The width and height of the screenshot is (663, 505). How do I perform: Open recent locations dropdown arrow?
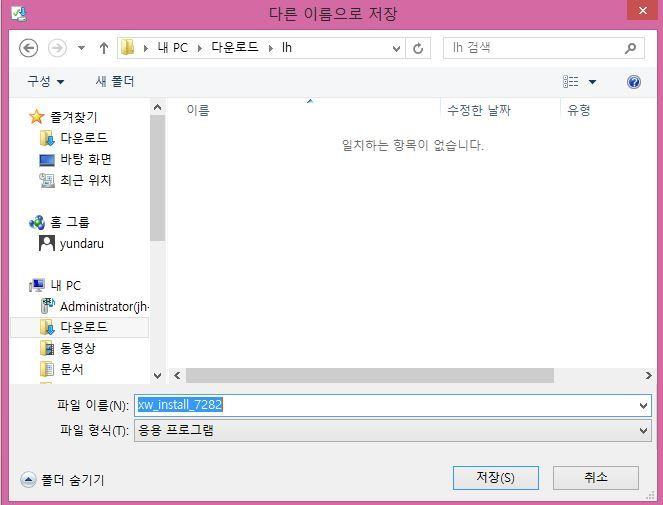click(81, 48)
